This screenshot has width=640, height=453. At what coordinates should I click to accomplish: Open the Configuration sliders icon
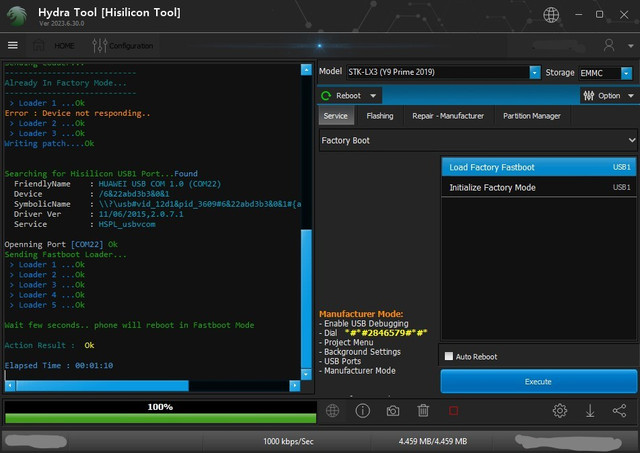100,45
